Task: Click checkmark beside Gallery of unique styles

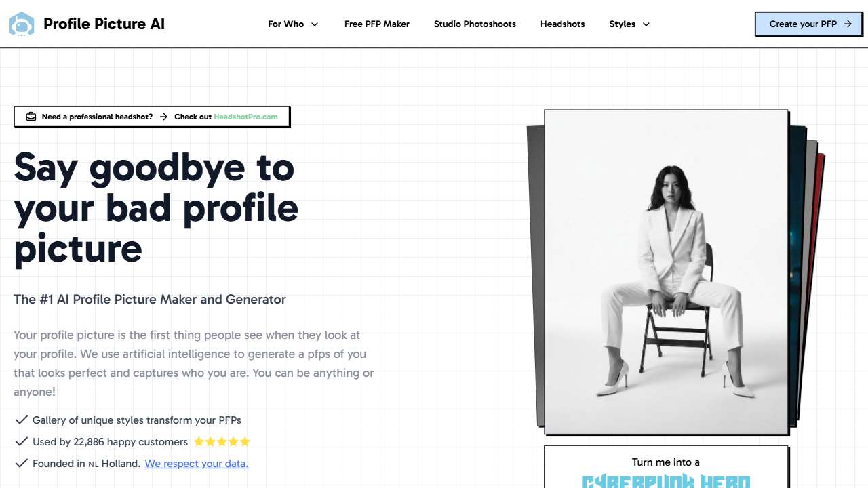Action: [x=21, y=420]
